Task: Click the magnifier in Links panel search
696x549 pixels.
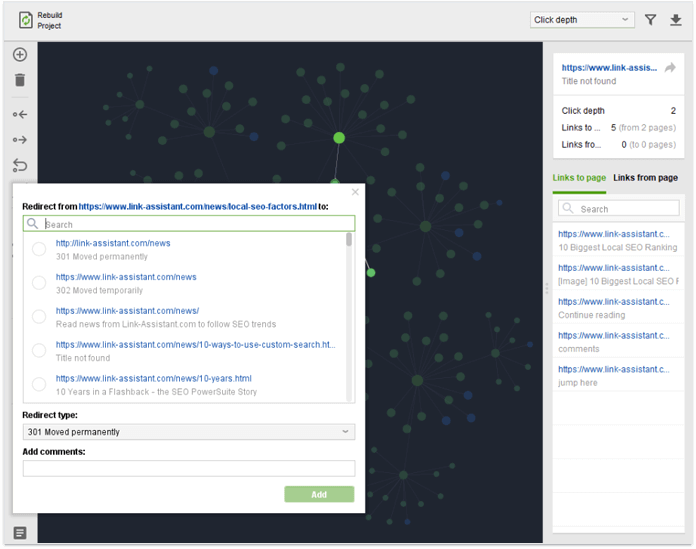Action: tap(568, 208)
